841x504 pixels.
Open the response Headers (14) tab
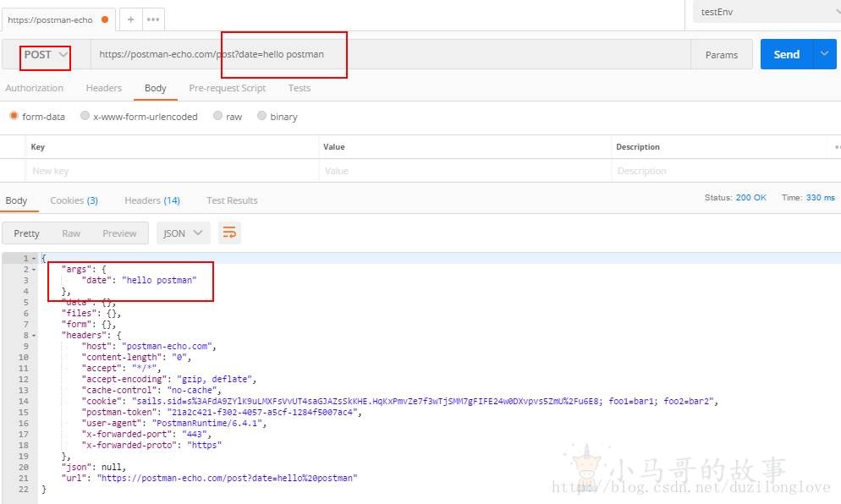[152, 200]
